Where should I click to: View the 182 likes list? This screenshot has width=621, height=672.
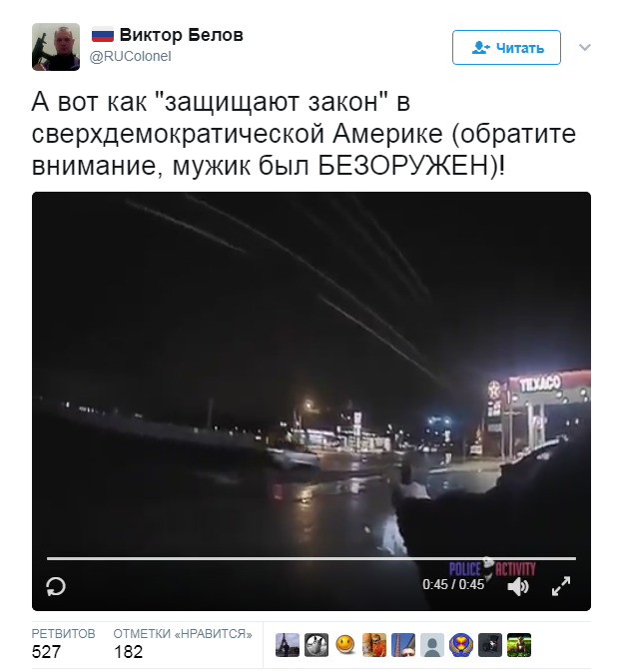click(x=183, y=643)
